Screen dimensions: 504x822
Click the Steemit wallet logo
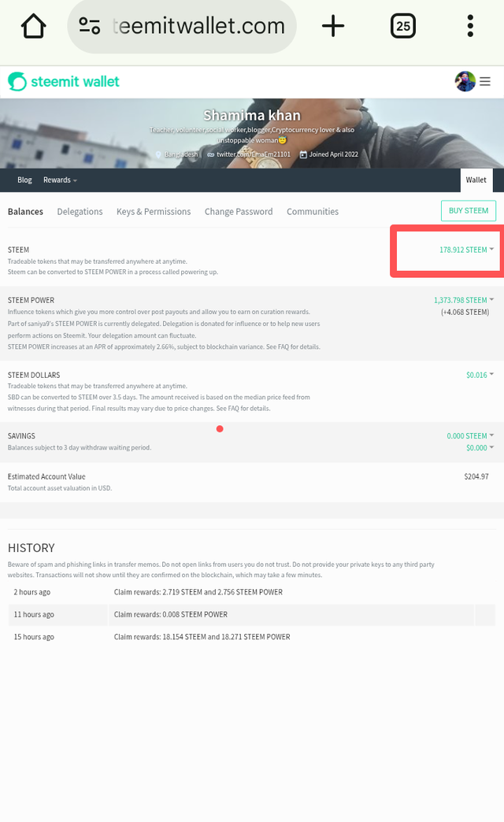pos(64,81)
